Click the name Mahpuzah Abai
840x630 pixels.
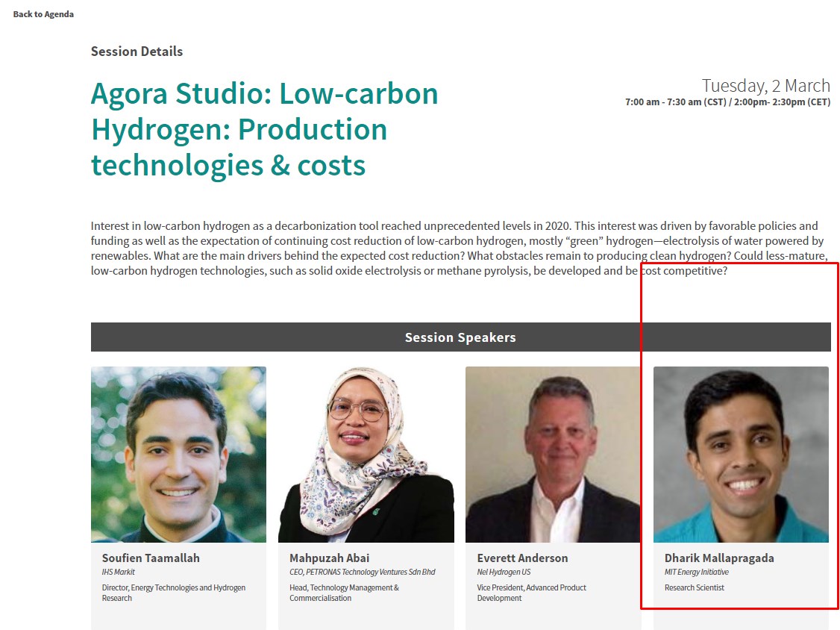pyautogui.click(x=330, y=558)
